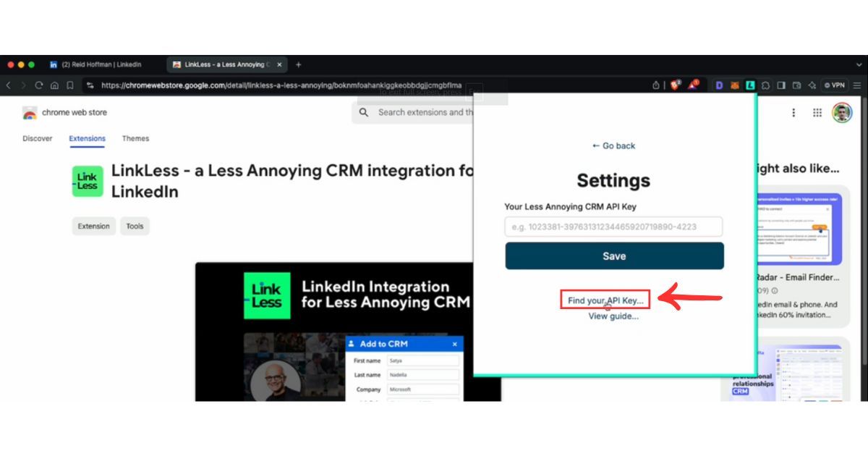Open the Brave Rewards triangle icon

pos(694,85)
